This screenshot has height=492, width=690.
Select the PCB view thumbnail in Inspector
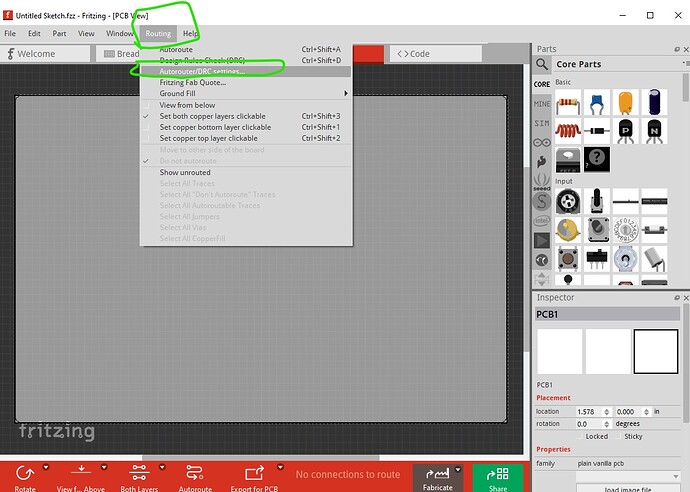(x=655, y=351)
